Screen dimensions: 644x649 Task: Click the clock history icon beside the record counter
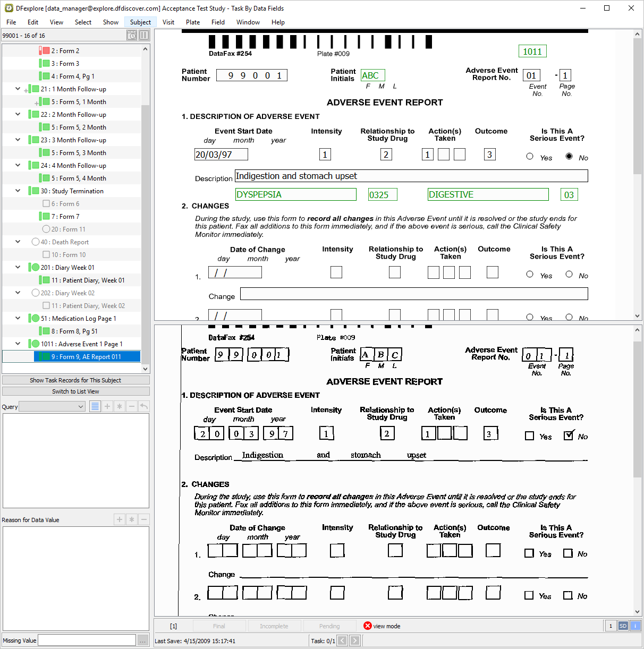tap(132, 36)
